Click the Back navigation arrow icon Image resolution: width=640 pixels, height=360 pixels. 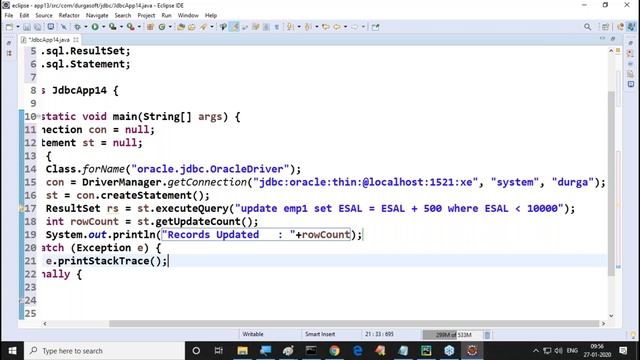[337, 27]
